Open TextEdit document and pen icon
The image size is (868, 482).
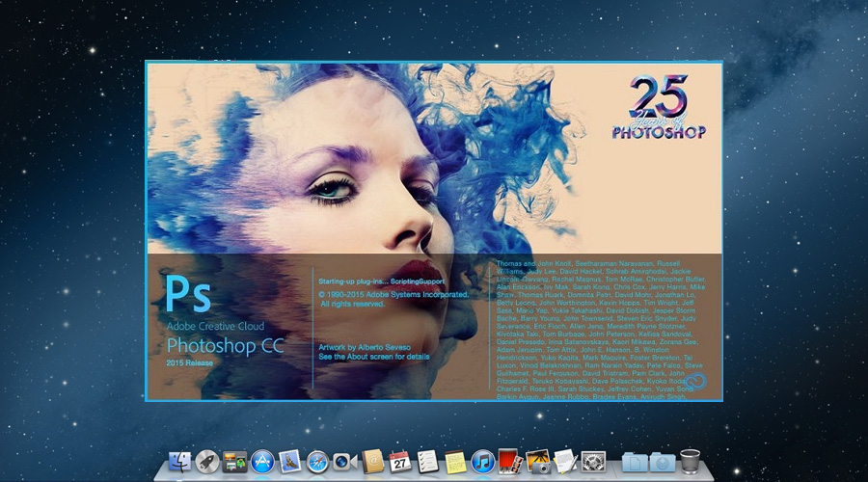565,462
